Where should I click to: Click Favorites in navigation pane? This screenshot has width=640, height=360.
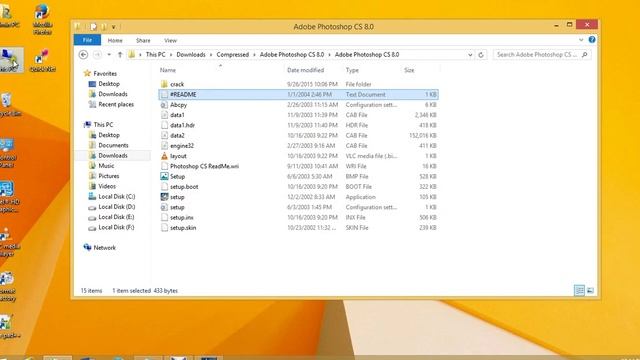105,73
